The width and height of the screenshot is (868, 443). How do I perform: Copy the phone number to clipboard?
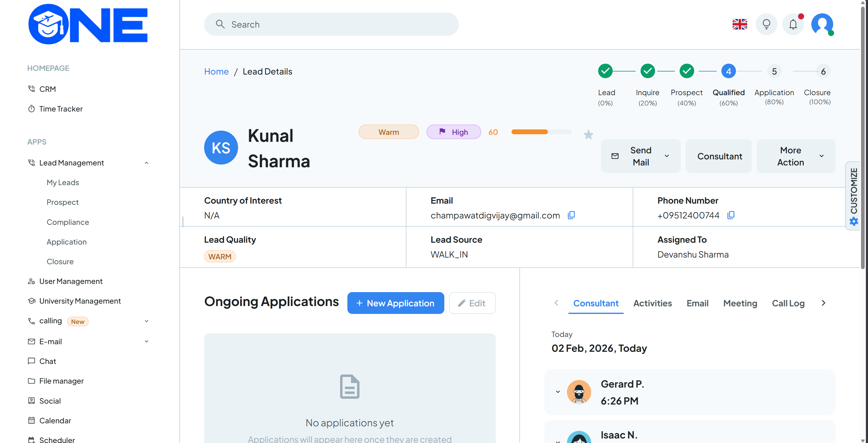(x=731, y=215)
